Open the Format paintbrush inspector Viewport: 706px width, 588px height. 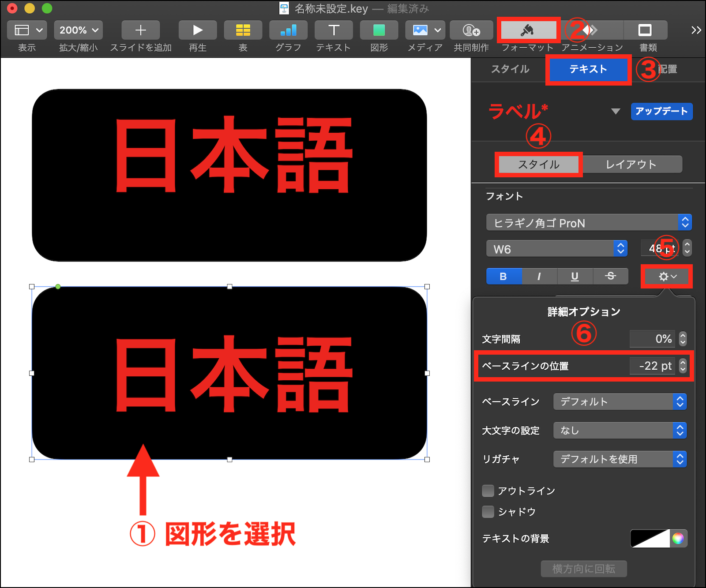(x=528, y=30)
